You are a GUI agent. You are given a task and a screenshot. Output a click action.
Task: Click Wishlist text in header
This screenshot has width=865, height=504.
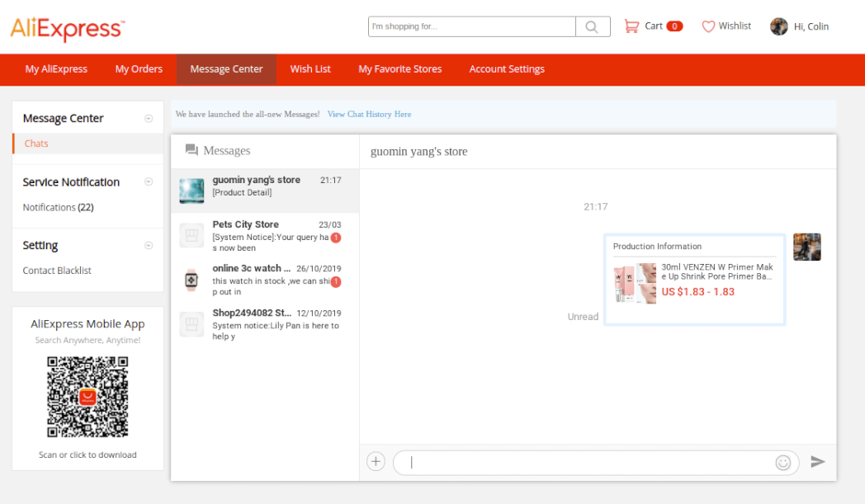coord(735,26)
